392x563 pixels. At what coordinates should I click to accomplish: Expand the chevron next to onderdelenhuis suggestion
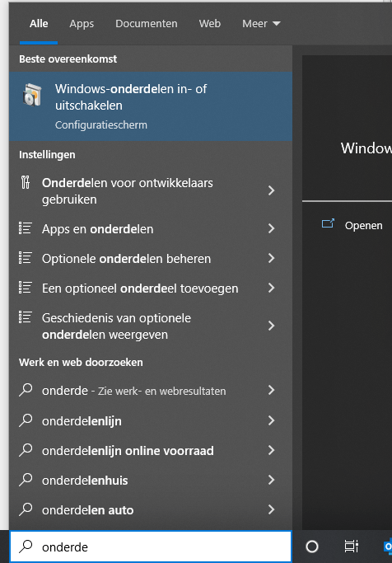click(x=272, y=480)
